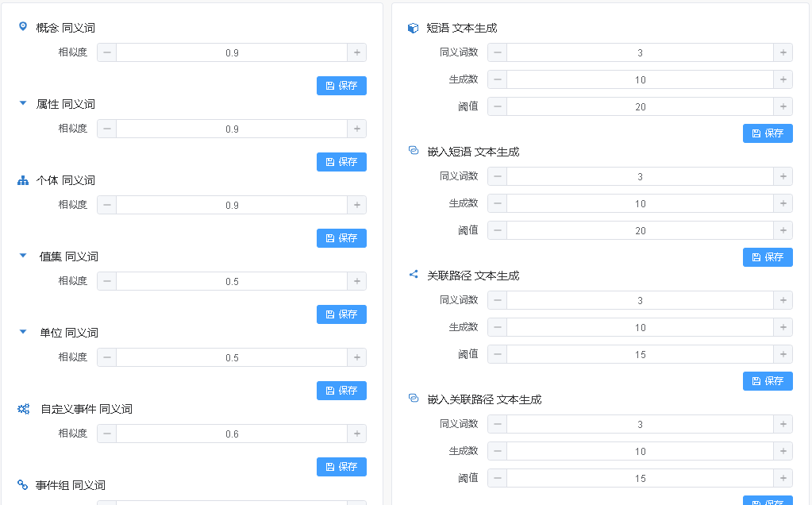Image resolution: width=812 pixels, height=505 pixels.
Task: Save the 短语 文本生成 settings
Action: [767, 133]
